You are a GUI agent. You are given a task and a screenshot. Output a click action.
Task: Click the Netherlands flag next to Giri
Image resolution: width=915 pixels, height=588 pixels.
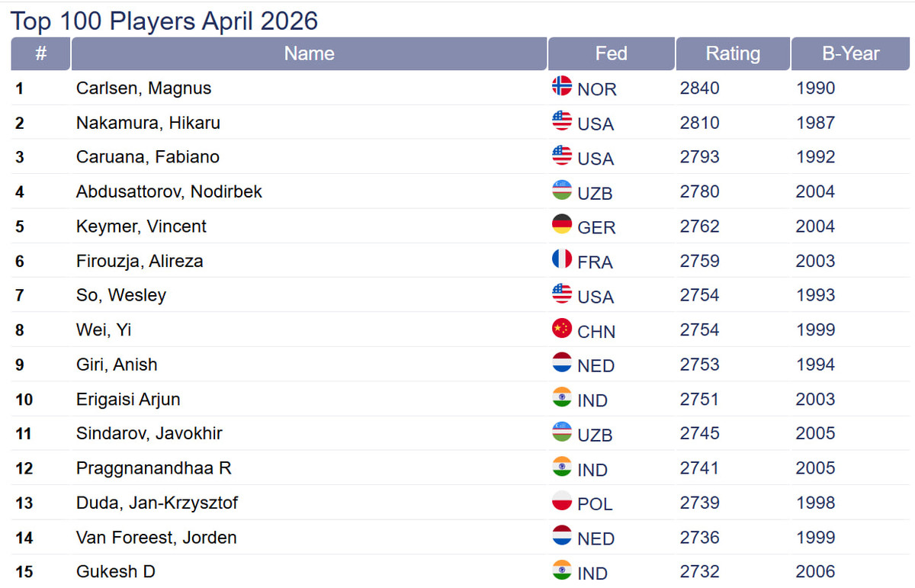pos(562,363)
